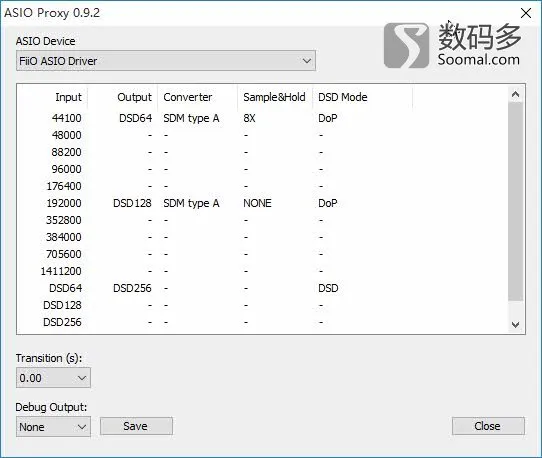Screen dimensions: 542x458
Task: Expand the Transition seconds combo box
Action: click(53, 377)
